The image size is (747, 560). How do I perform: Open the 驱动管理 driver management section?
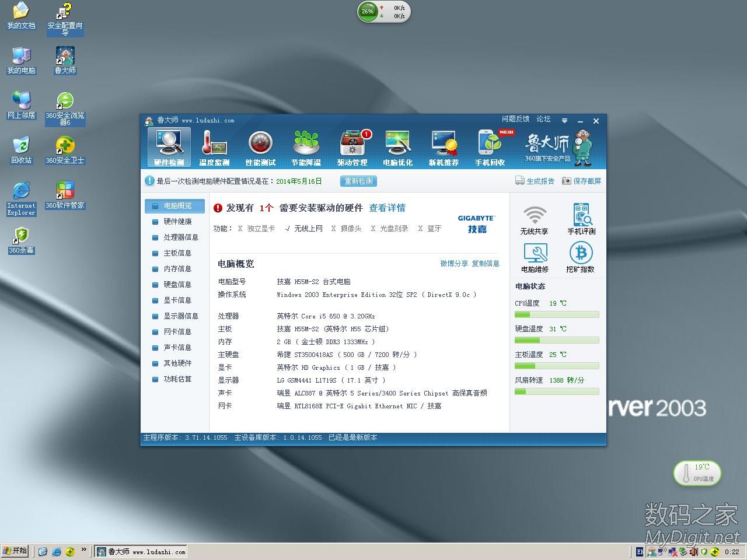(352, 148)
